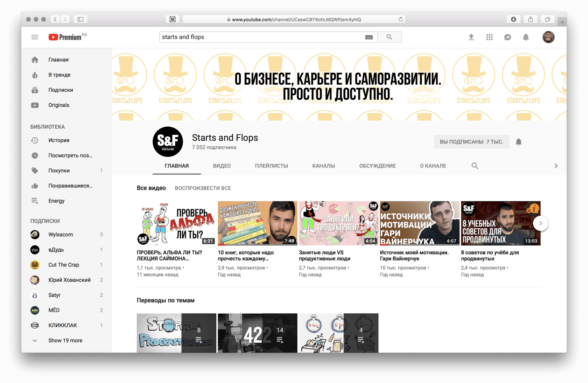This screenshot has height=383, width=588.
Task: Open the notifications bell in header
Action: pyautogui.click(x=526, y=37)
